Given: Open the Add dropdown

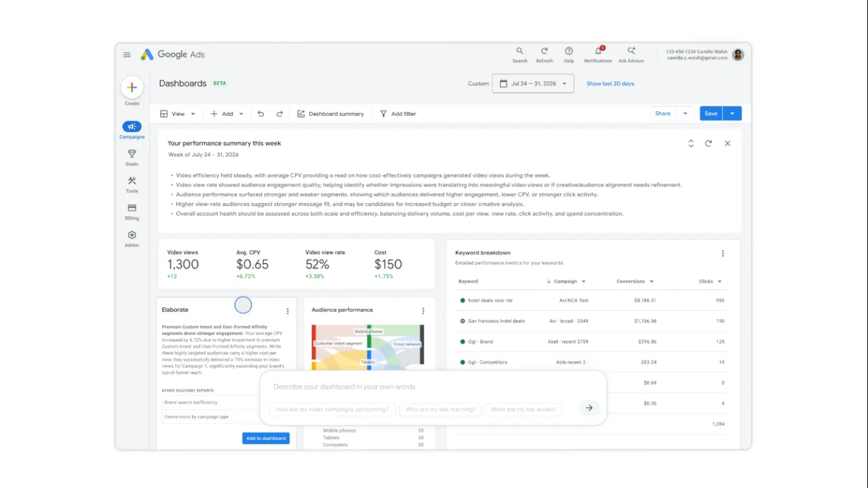Looking at the screenshot, I should point(226,114).
